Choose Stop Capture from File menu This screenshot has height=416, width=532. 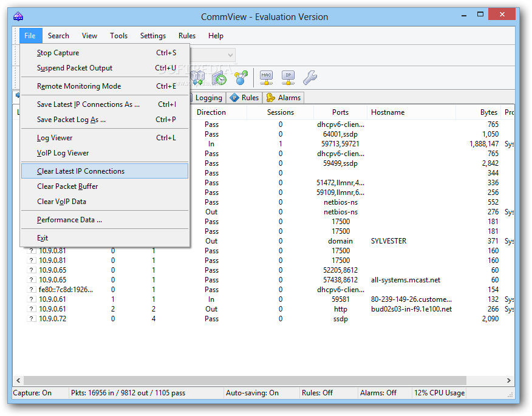[104, 53]
